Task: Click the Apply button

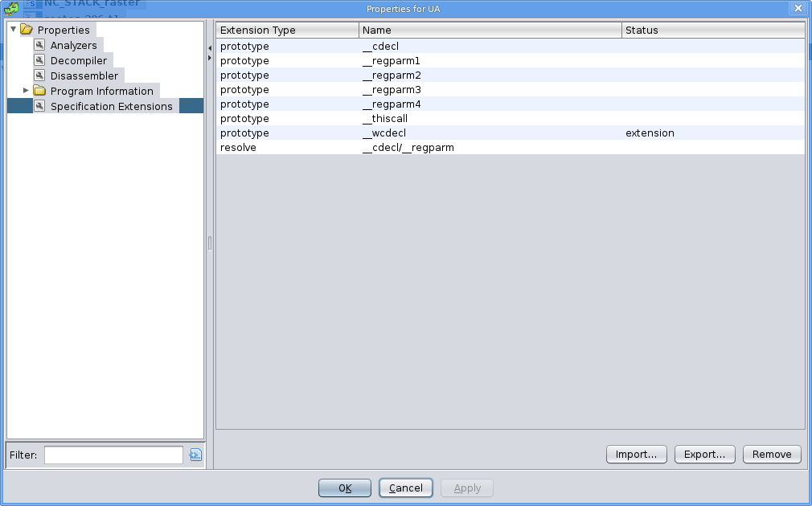Action: [467, 488]
